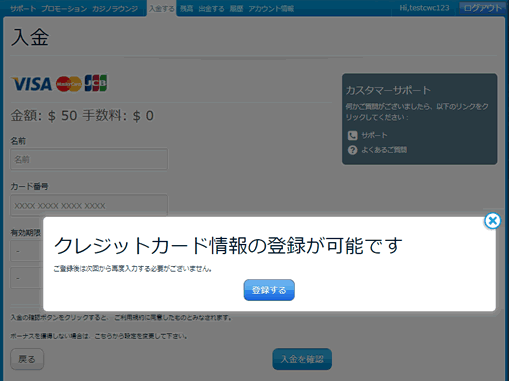Click the クレジットカード情報の登録が可能です heading
509x381 pixels.
[x=228, y=246]
